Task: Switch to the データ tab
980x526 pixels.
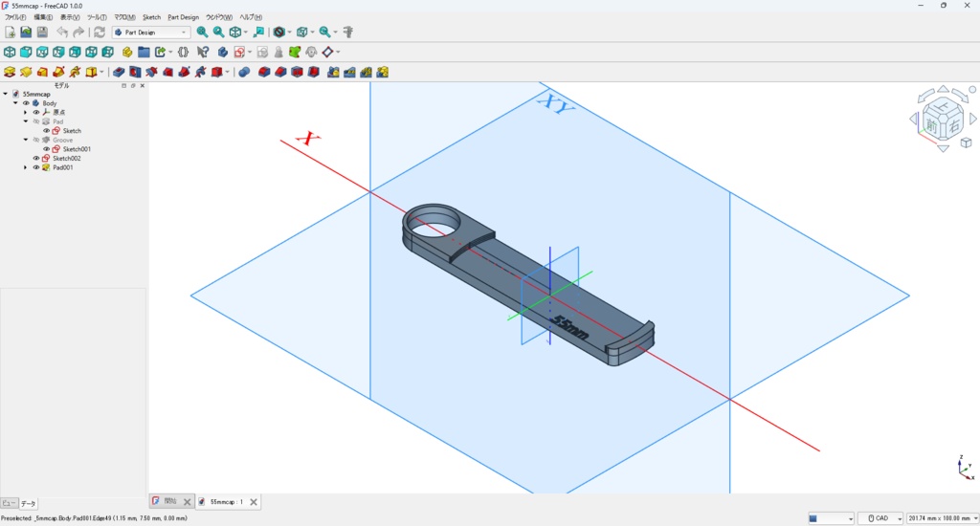Action: pos(29,503)
